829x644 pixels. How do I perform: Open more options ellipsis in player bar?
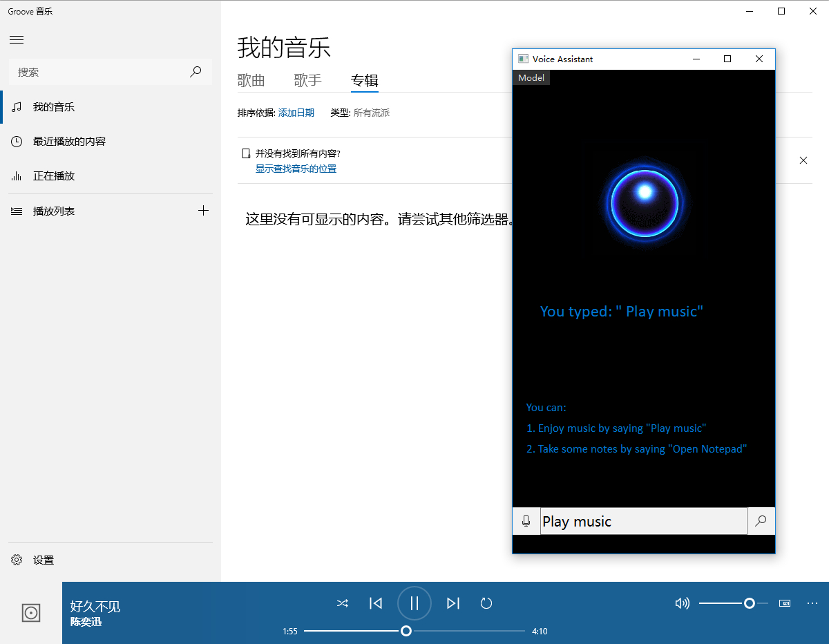[812, 603]
